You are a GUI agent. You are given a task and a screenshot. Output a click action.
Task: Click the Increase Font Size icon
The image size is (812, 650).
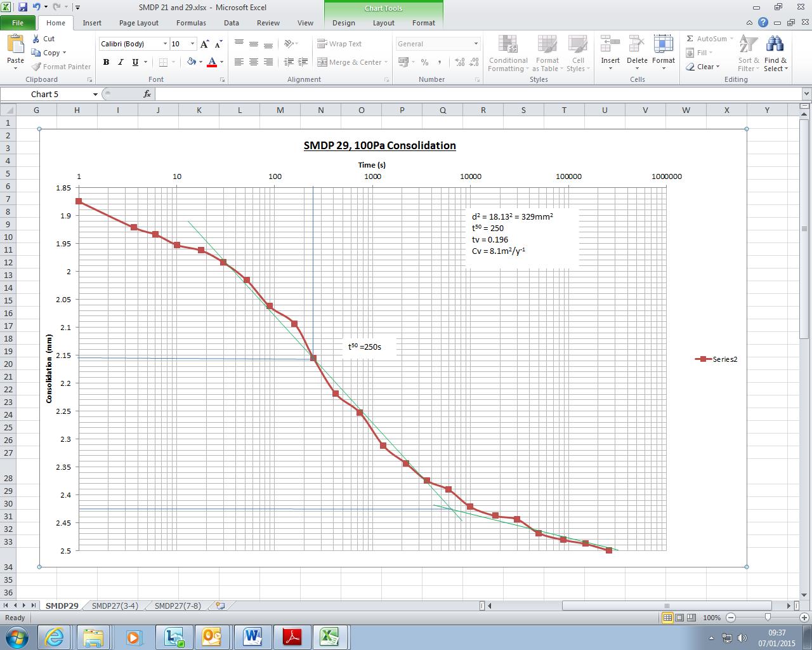click(204, 44)
